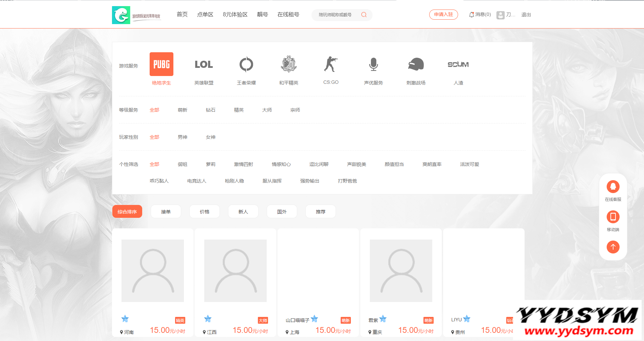644x341 pixels.
Task: Switch to the 新人 sort tab
Action: point(243,212)
